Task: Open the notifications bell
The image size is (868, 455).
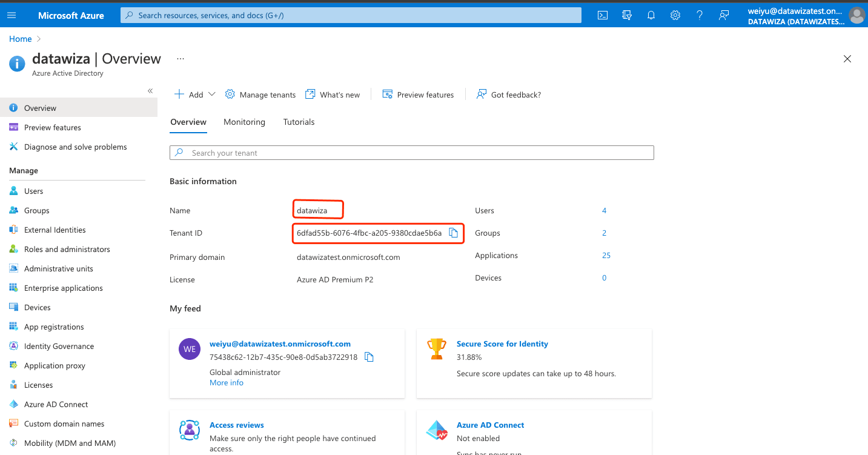Action: click(651, 15)
